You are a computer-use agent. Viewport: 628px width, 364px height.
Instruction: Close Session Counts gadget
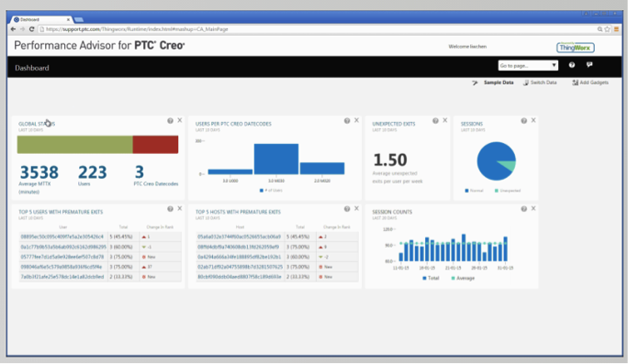533,208
